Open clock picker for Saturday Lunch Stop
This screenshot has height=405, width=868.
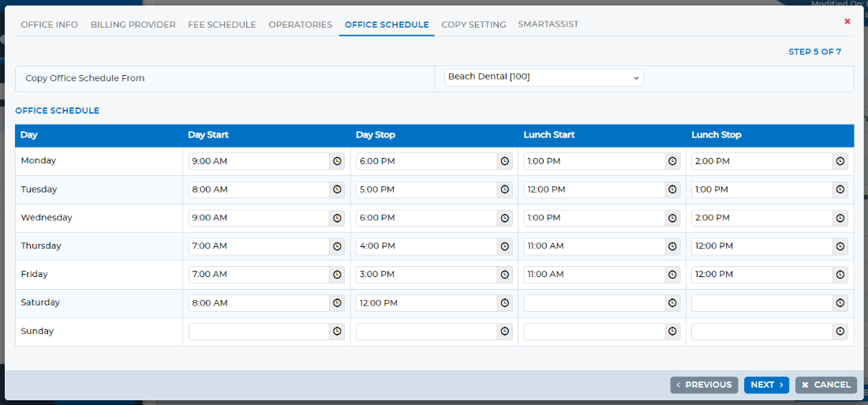[x=840, y=303]
